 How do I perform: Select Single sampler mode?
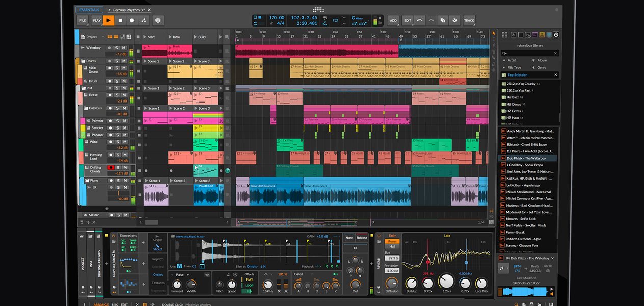point(157,240)
